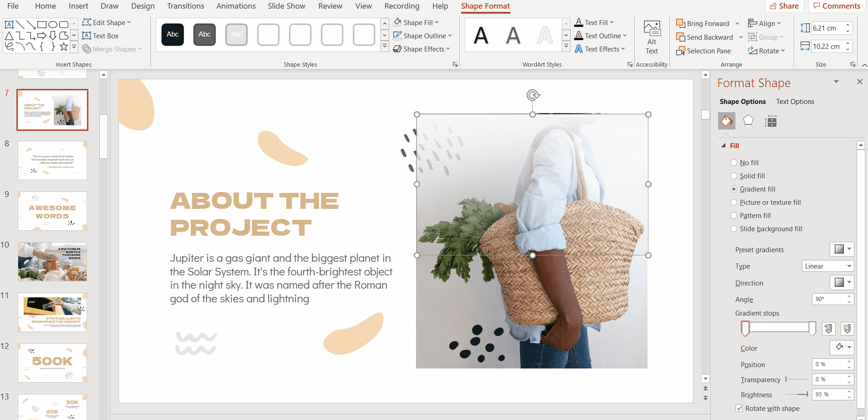
Task: Open the gradient Direction dropdown
Action: [x=842, y=283]
